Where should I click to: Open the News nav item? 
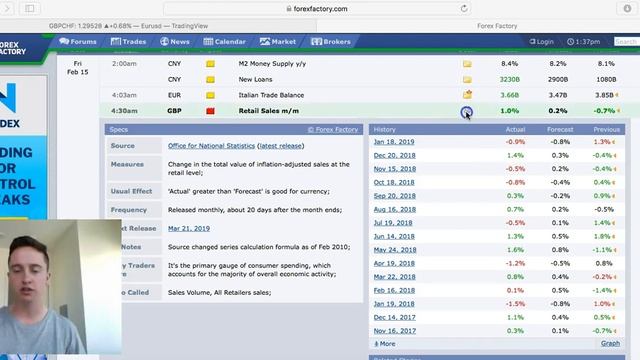point(175,42)
